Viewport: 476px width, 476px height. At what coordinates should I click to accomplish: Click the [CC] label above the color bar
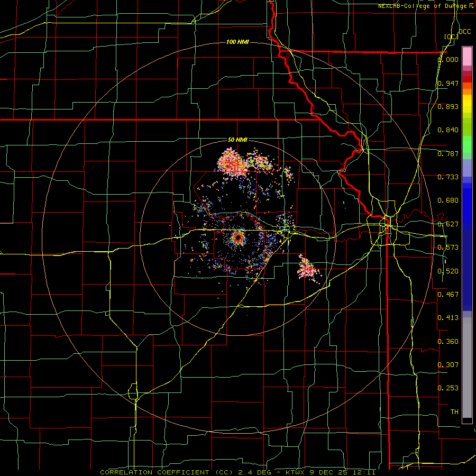coord(451,36)
